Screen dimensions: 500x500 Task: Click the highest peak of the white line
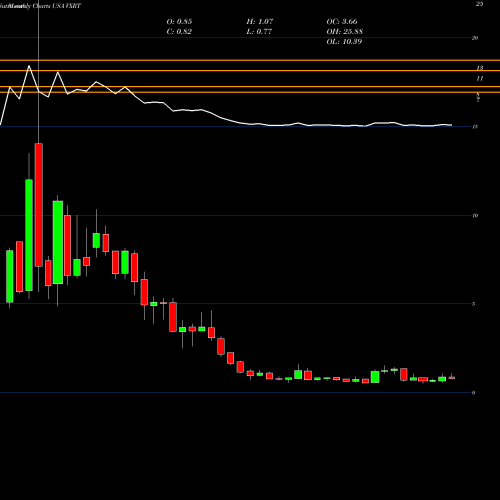pos(29,66)
